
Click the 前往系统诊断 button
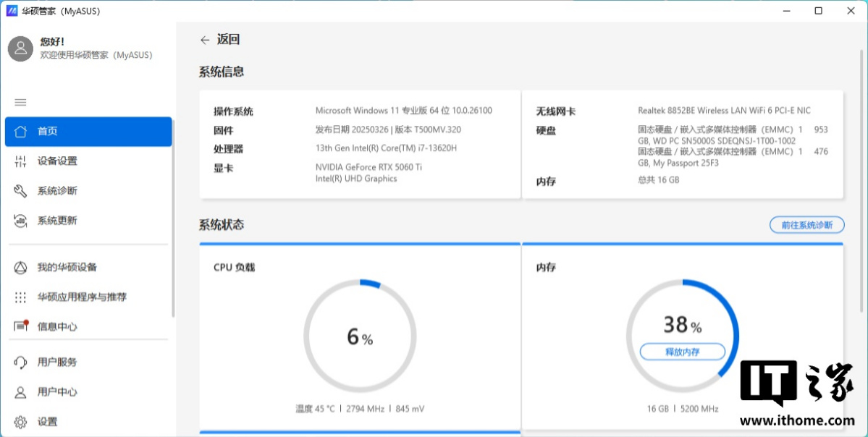806,225
